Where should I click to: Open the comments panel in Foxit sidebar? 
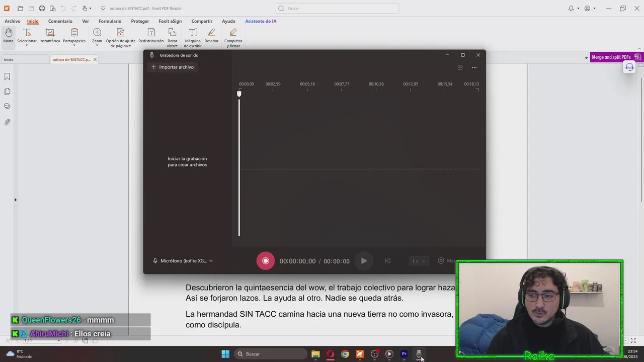pos(7,107)
